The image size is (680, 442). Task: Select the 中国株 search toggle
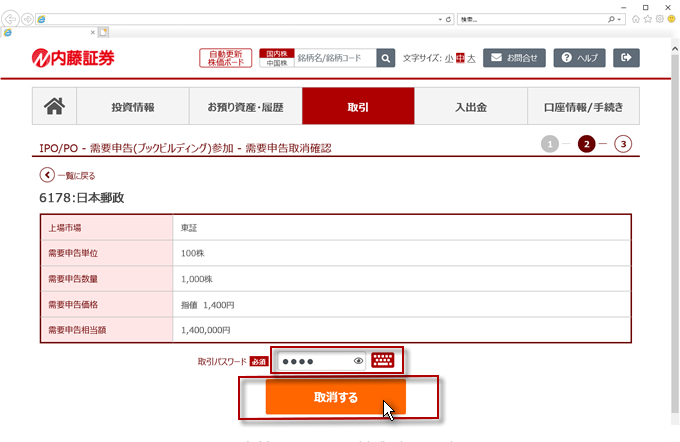pos(277,63)
